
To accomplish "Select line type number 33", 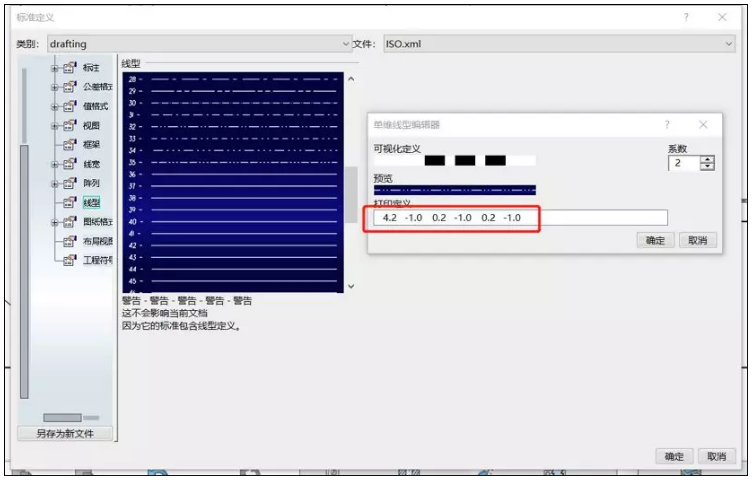I will [233, 139].
